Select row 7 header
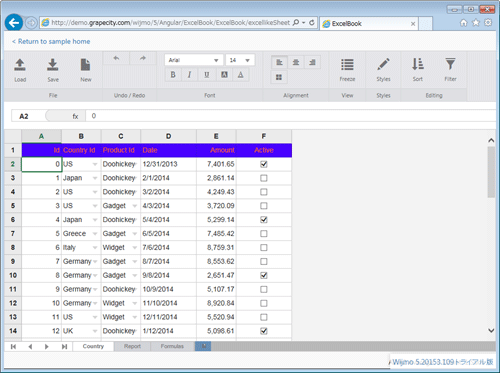The width and height of the screenshot is (500, 373). pyautogui.click(x=13, y=234)
